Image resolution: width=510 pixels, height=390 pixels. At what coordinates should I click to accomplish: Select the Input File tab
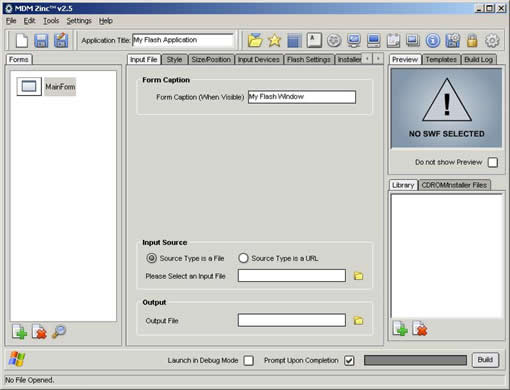point(144,59)
